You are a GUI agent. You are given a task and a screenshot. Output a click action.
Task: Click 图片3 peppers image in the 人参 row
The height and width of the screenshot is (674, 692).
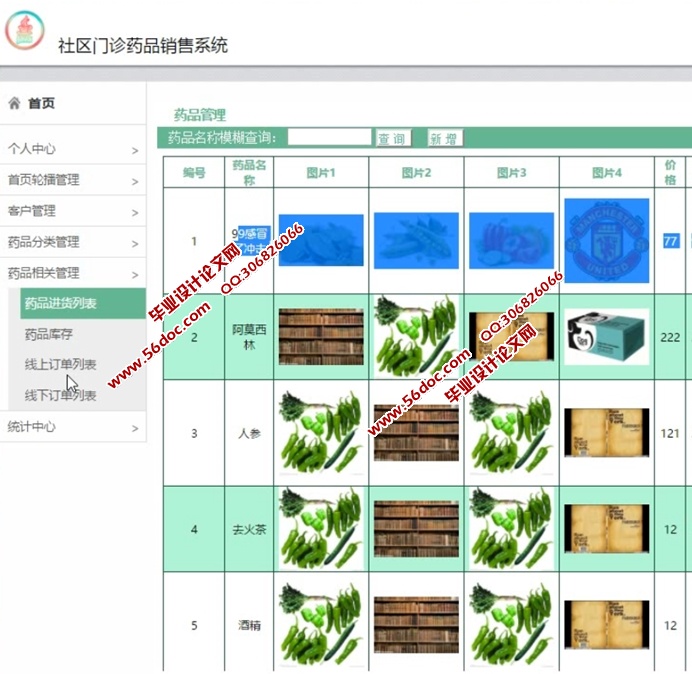coord(511,433)
